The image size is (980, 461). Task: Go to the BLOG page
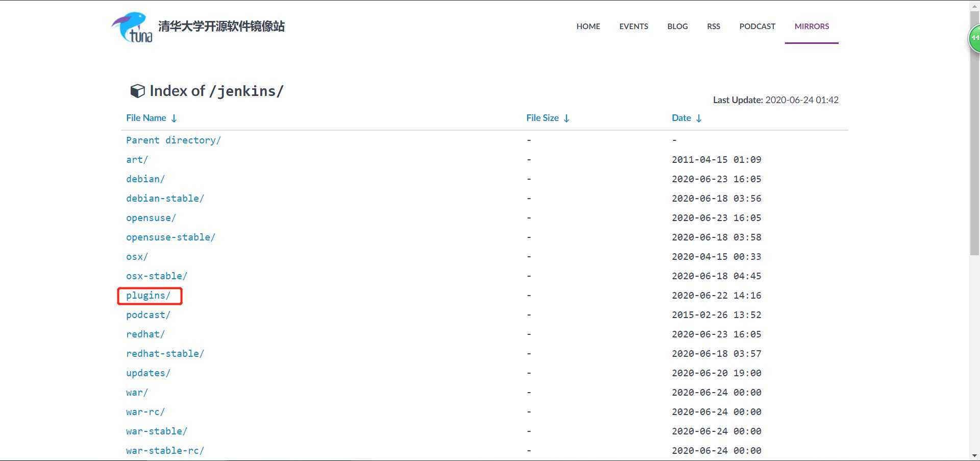point(677,27)
